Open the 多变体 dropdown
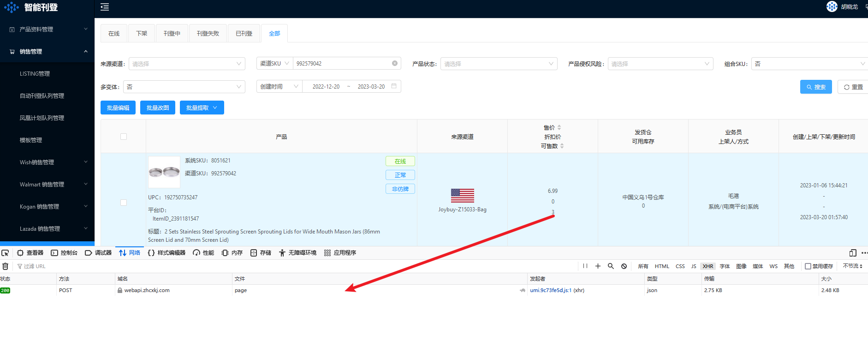The height and width of the screenshot is (359, 868). click(184, 87)
